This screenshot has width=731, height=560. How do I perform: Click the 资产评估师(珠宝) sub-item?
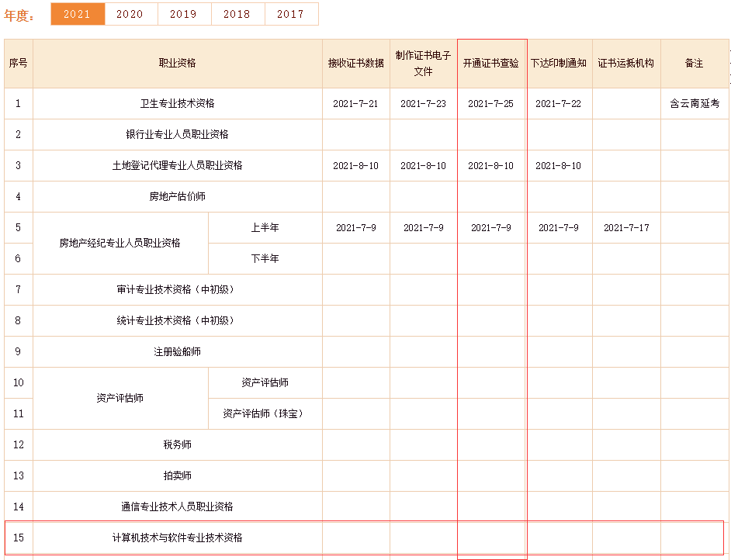click(x=265, y=413)
